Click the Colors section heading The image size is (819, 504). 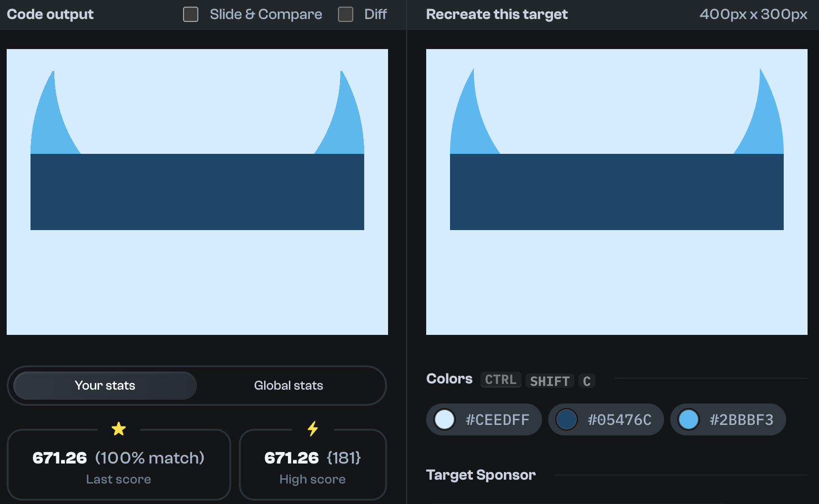449,379
